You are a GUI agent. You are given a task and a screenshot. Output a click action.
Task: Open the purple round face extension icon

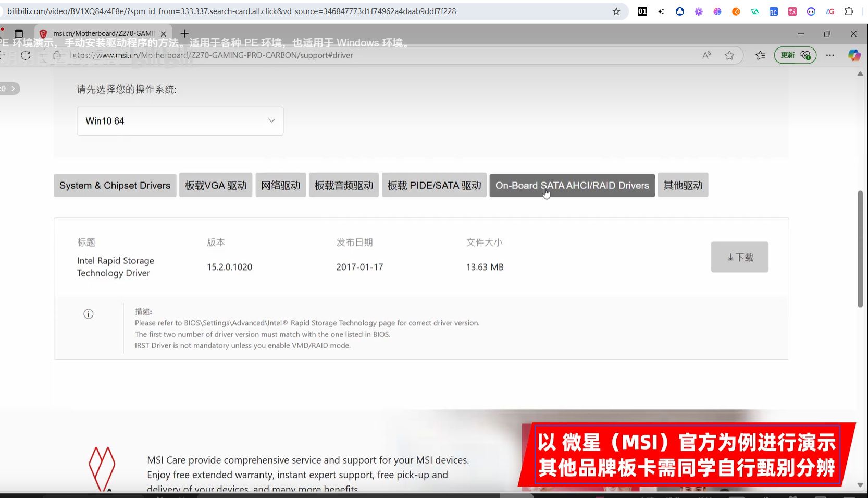click(x=811, y=11)
